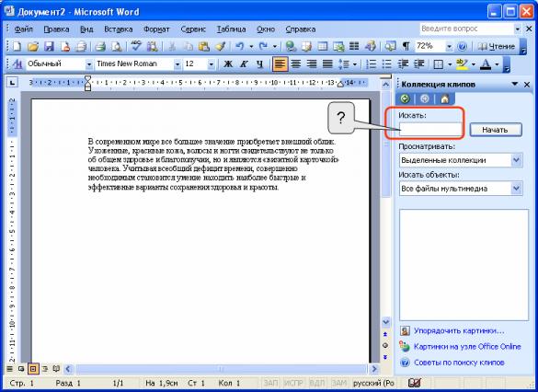Screen dimensions: 538x392
Task: Align text to the left
Action: click(280, 64)
